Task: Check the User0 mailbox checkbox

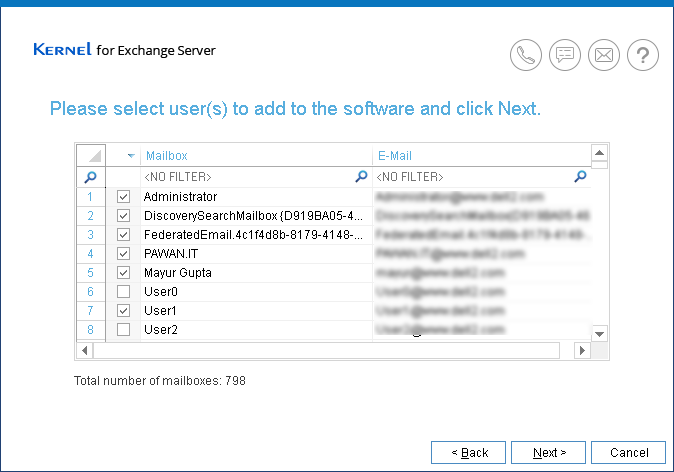Action: point(123,291)
